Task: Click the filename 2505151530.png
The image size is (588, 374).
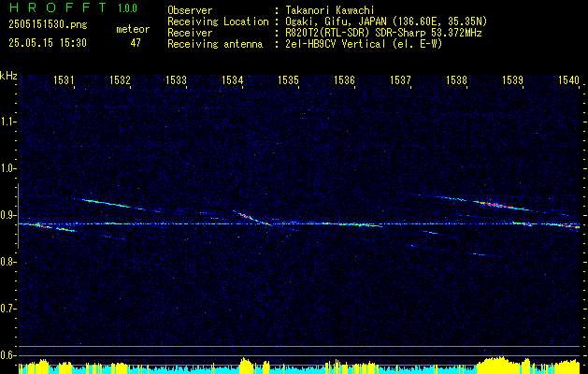Action: tap(48, 25)
